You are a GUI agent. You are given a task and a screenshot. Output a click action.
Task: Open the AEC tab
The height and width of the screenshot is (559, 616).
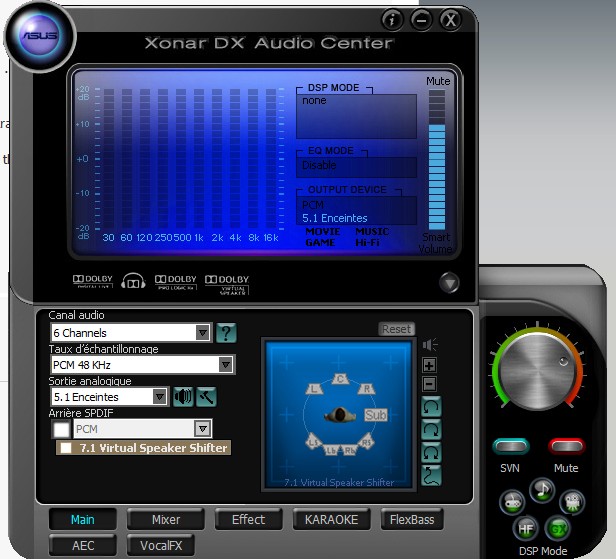83,545
